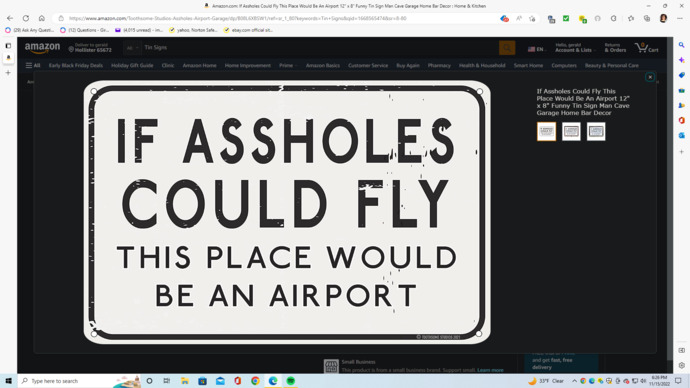Select the second sign thumbnail
Image resolution: width=690 pixels, height=388 pixels.
click(571, 132)
